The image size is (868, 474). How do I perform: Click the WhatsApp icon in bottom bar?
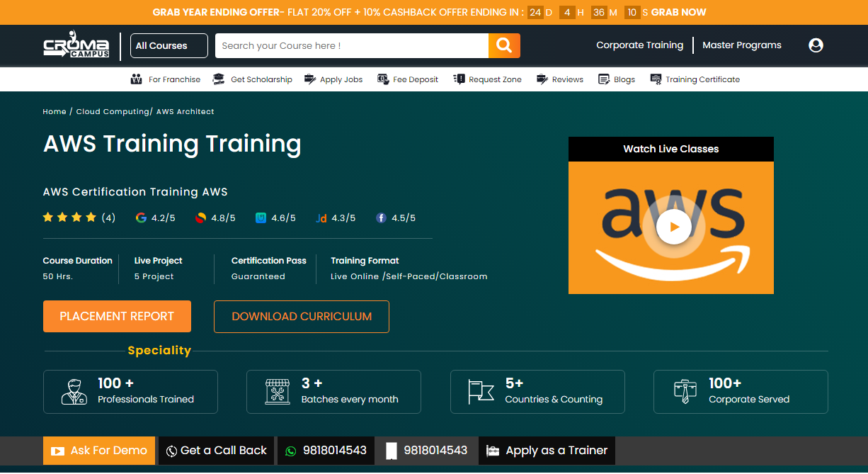coord(290,451)
